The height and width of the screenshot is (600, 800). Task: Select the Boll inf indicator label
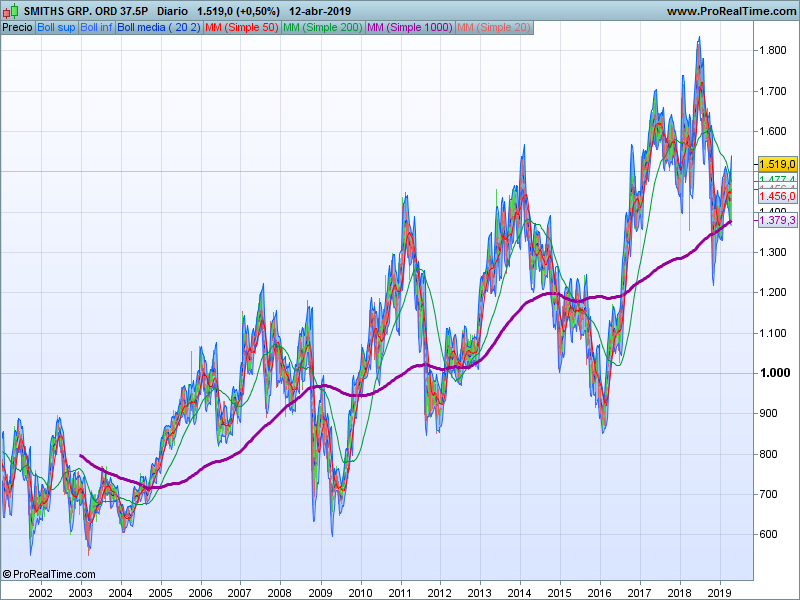pos(96,28)
